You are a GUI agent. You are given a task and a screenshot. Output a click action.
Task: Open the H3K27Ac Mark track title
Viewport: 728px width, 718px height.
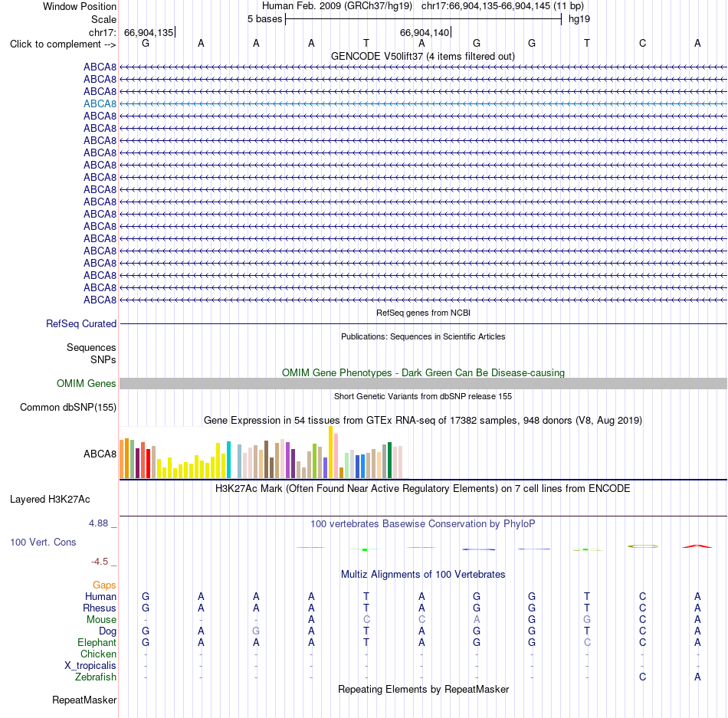423,489
